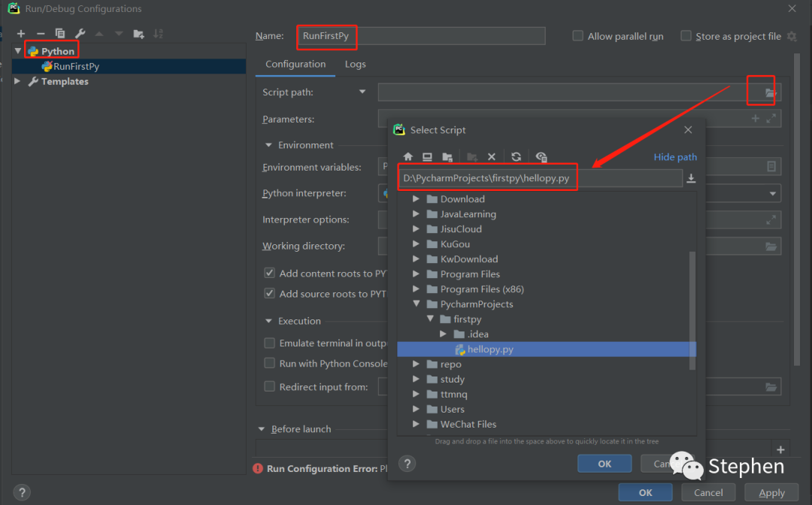
Task: Open help in Run/Debug Configurations window
Action: (x=22, y=492)
